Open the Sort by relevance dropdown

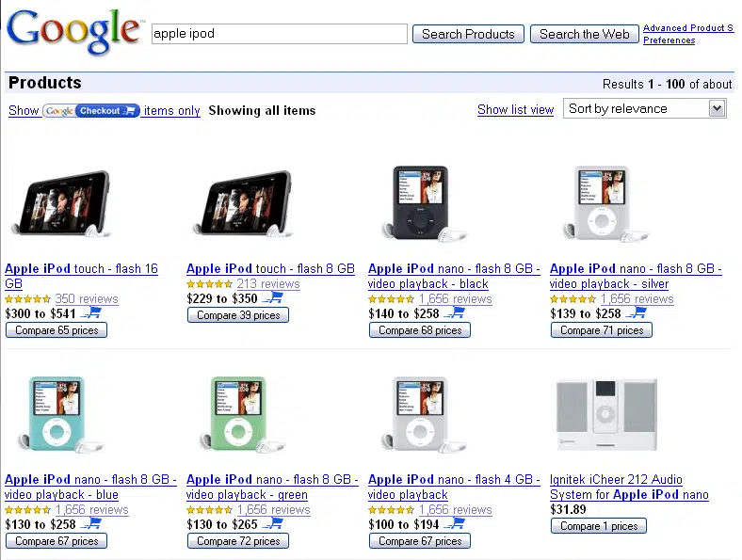645,109
